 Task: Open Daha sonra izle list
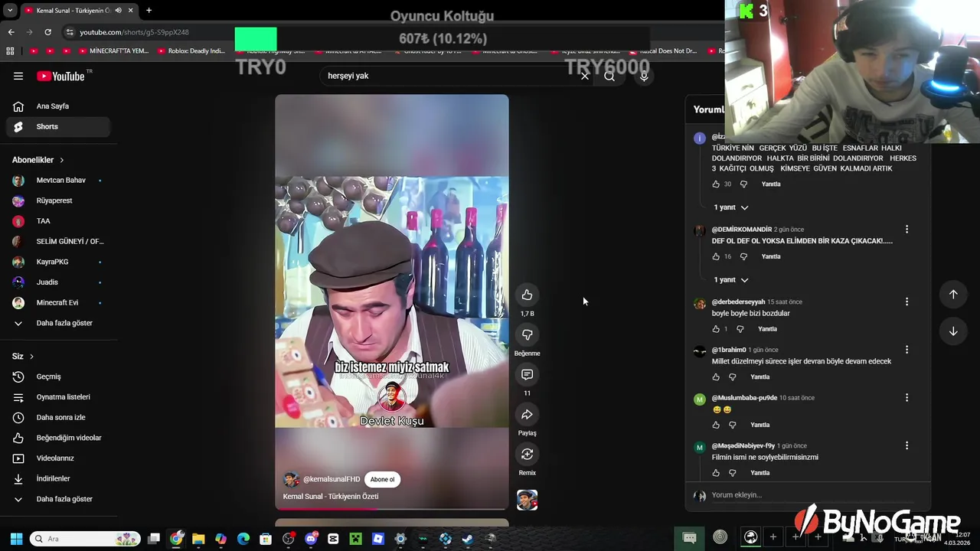pyautogui.click(x=58, y=418)
